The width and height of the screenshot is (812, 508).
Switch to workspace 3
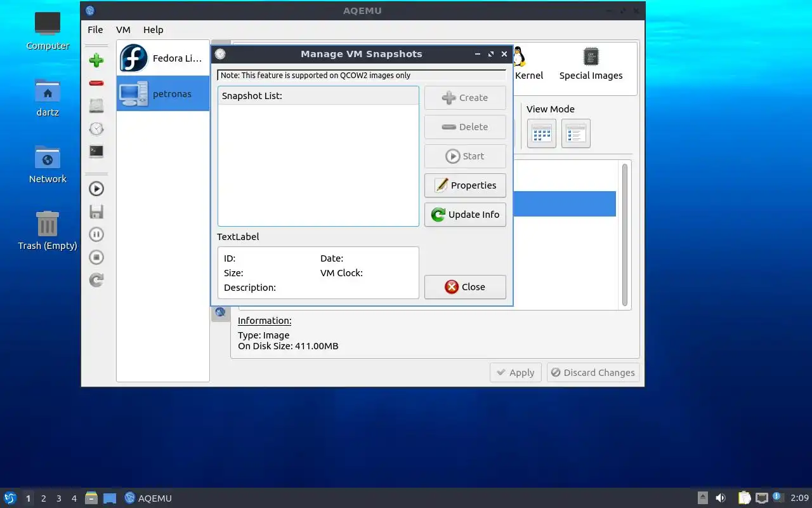[58, 498]
